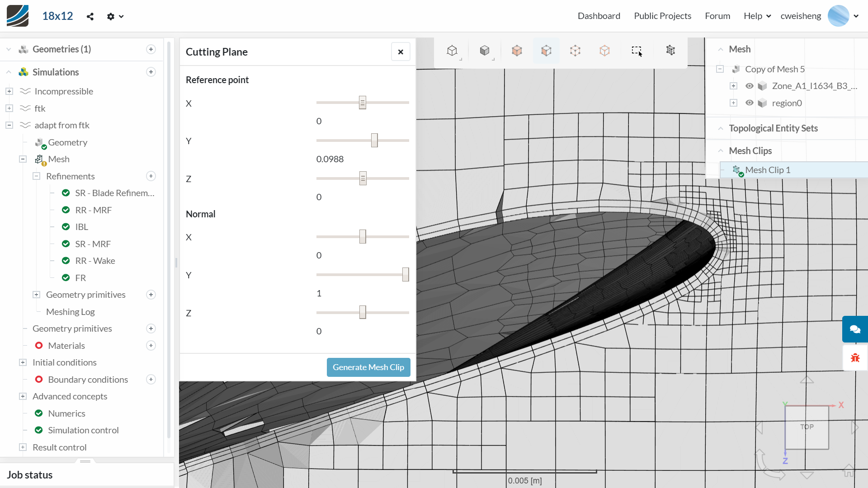Click the Generate Mesh Clip button

click(x=368, y=367)
